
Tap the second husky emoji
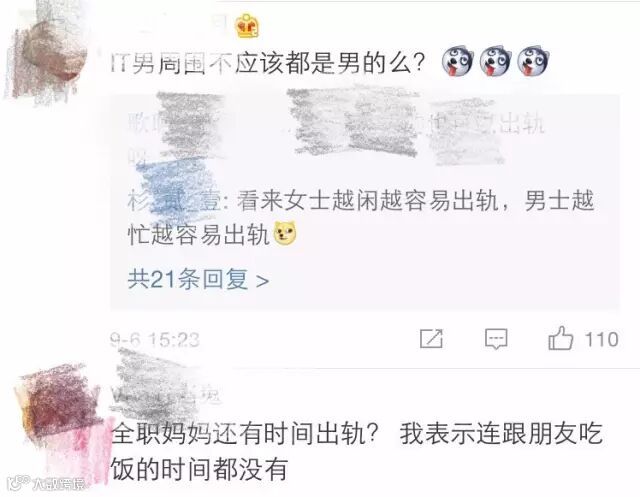(x=496, y=61)
